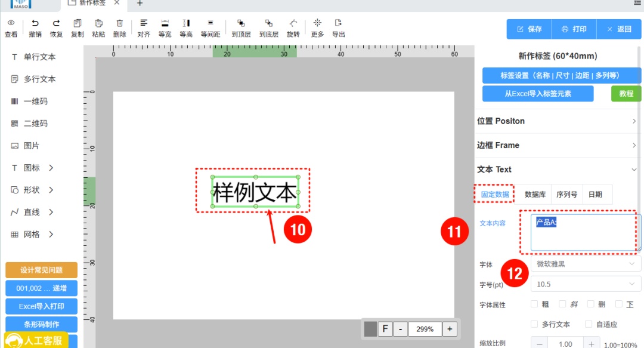
Task: Redo with the 恢复 icon
Action: (x=56, y=23)
